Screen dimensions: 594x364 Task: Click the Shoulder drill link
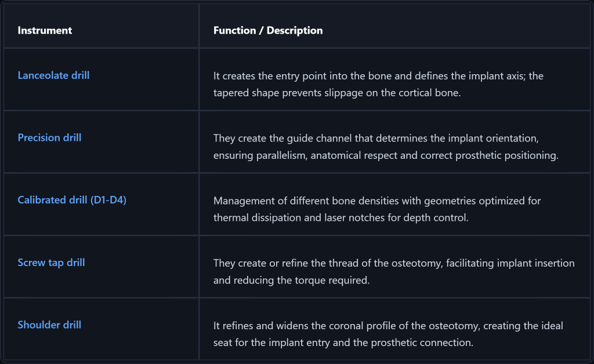(x=49, y=325)
